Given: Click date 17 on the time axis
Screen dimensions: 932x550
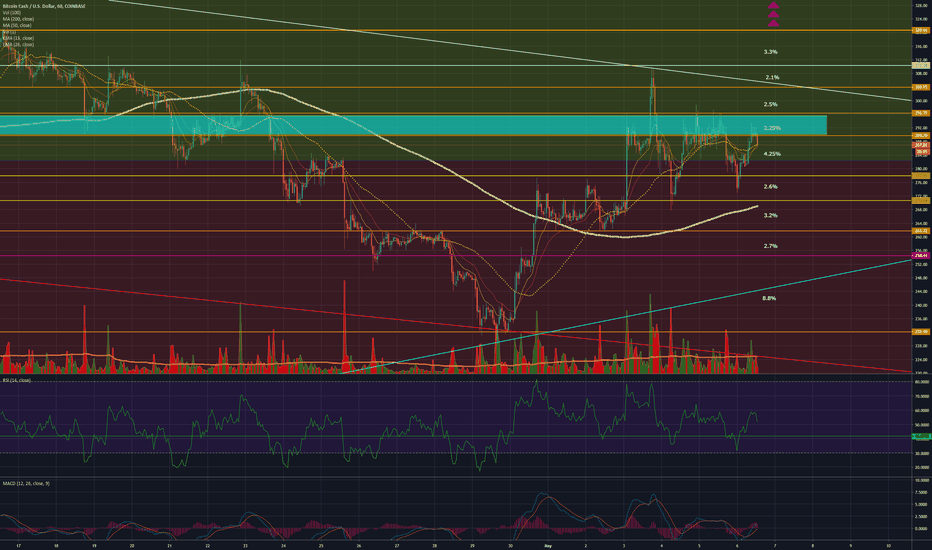Looking at the screenshot, I should [18, 545].
